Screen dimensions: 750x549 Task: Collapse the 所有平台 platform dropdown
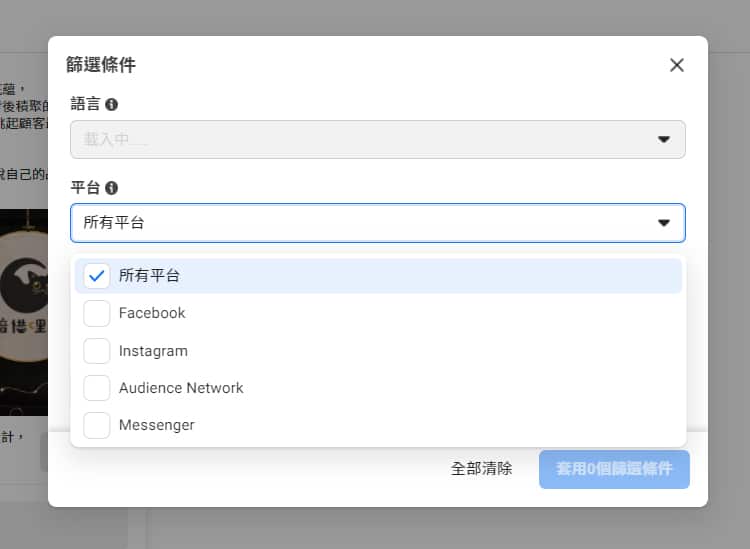[x=378, y=223]
